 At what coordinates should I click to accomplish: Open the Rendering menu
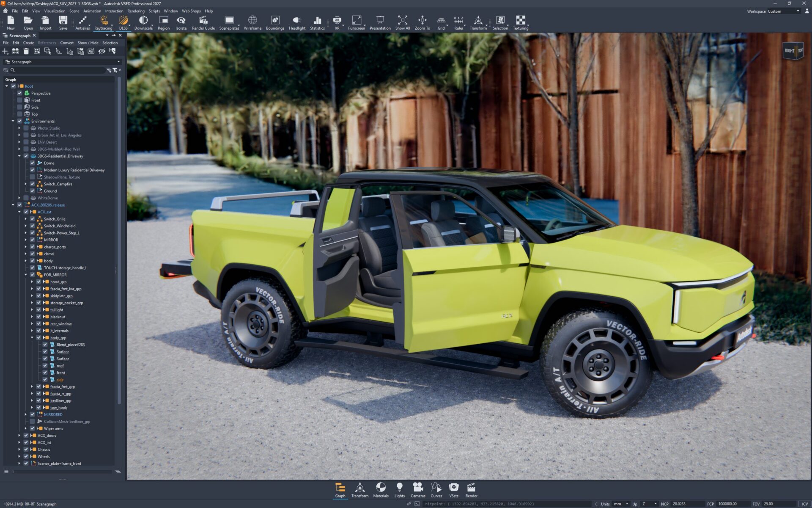click(x=136, y=11)
